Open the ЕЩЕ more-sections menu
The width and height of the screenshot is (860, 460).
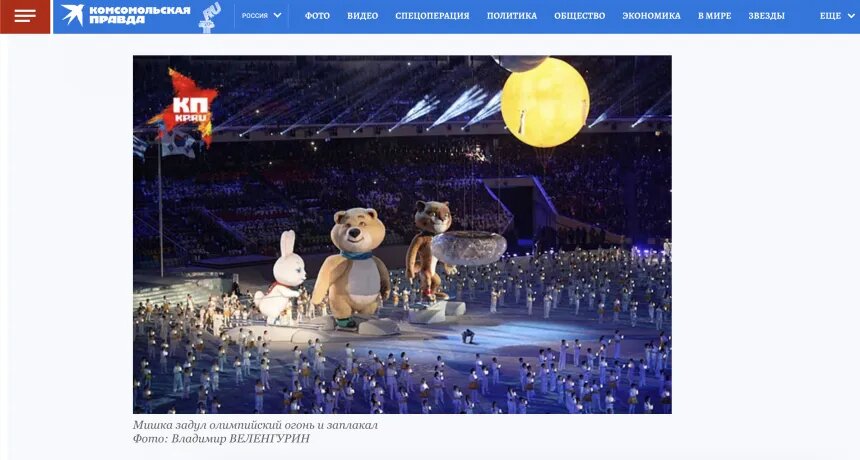coord(837,16)
